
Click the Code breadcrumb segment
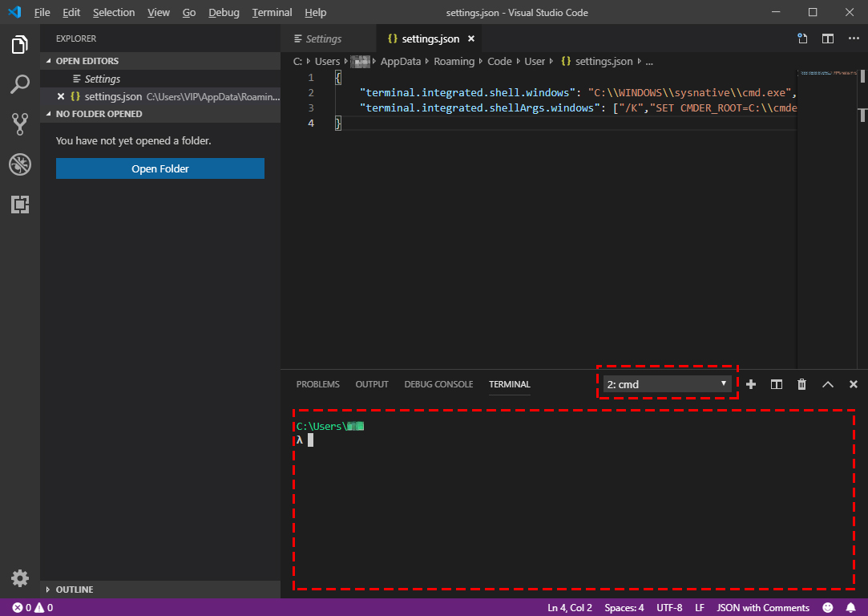tap(499, 62)
